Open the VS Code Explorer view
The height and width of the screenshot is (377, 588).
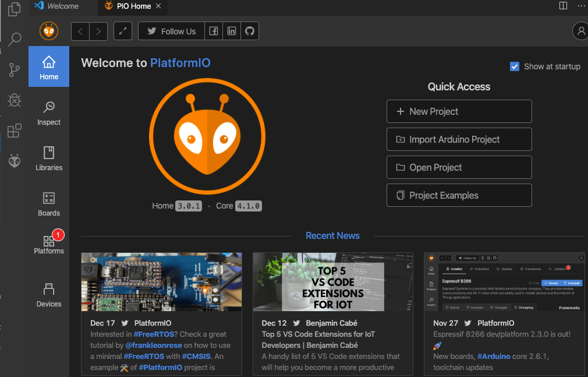coord(14,9)
